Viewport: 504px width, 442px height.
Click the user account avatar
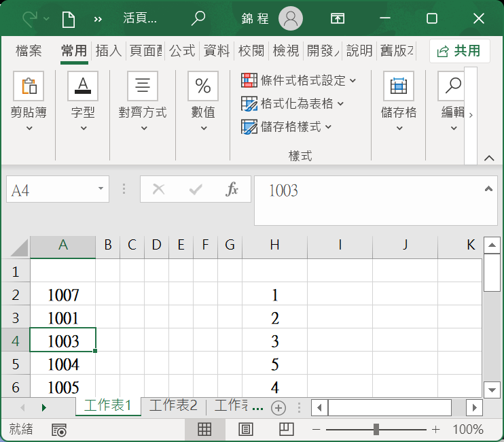pos(291,18)
